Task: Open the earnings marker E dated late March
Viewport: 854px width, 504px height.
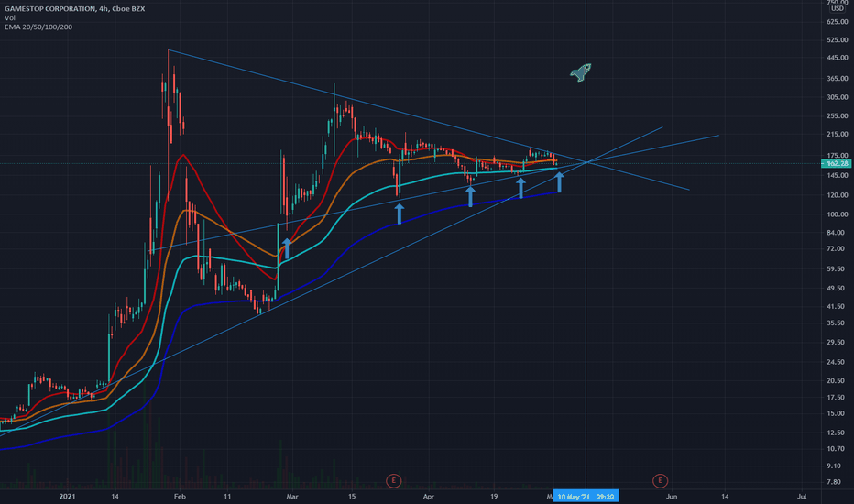Action: tap(393, 480)
